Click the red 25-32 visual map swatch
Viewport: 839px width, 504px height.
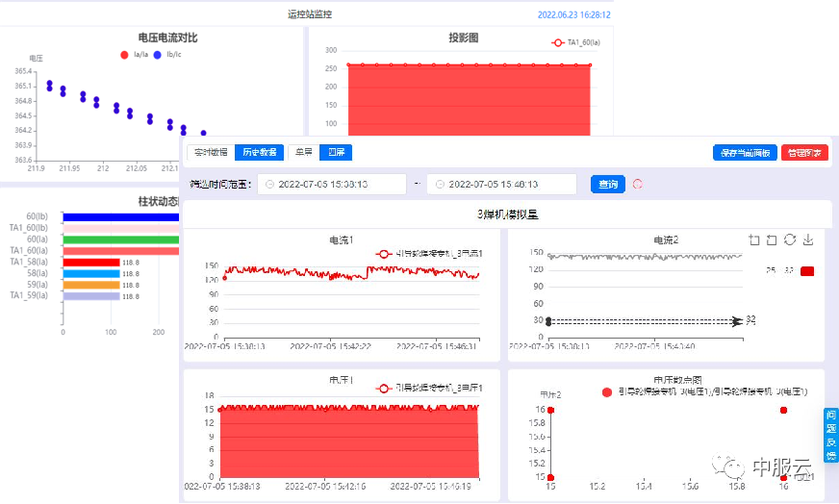tap(807, 271)
